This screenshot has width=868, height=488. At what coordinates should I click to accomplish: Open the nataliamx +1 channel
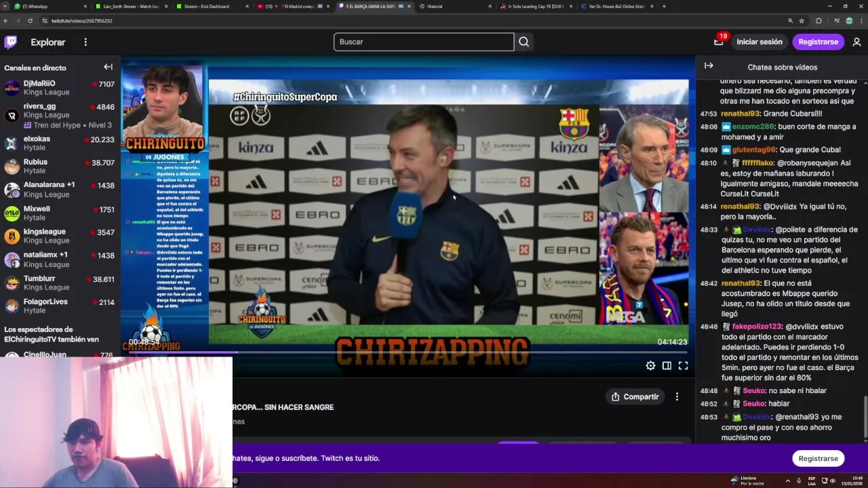point(60,260)
